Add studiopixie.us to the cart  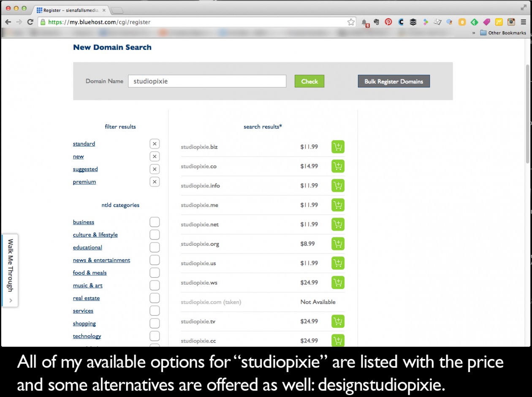point(338,264)
